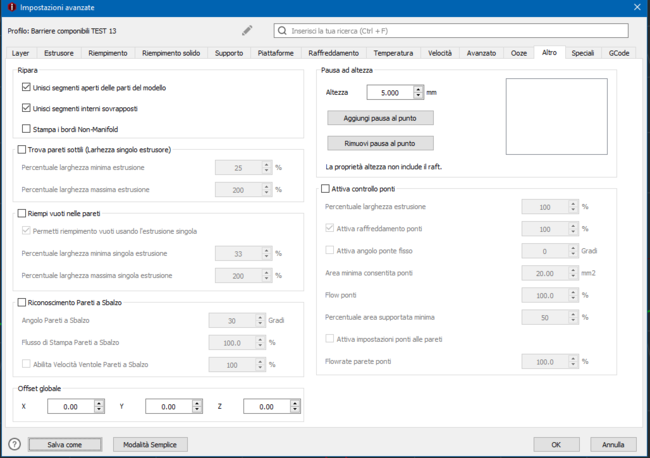This screenshot has width=650, height=458.
Task: Switch to the Riempimento tab
Action: (107, 52)
